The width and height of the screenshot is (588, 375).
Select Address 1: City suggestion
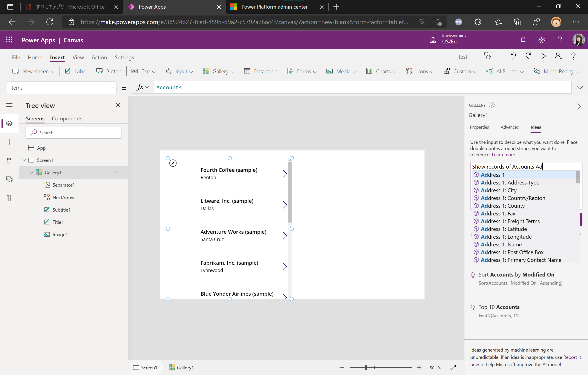click(498, 190)
